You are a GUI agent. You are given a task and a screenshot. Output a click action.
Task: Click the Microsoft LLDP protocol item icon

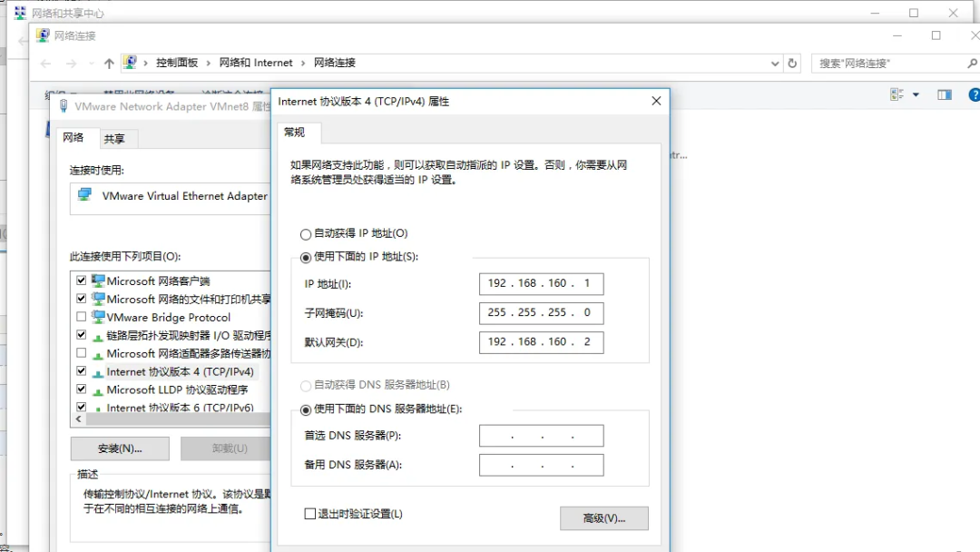(x=97, y=390)
